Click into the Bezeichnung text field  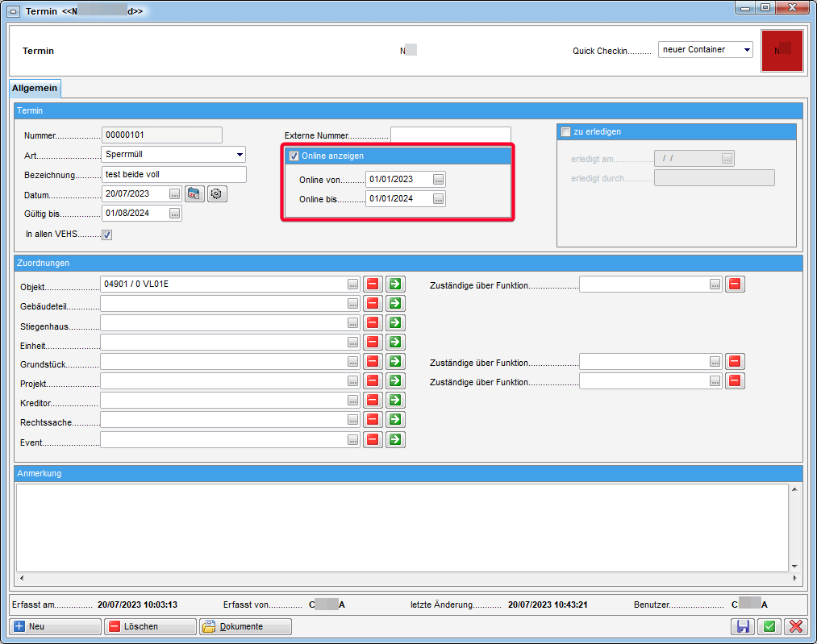click(x=173, y=174)
